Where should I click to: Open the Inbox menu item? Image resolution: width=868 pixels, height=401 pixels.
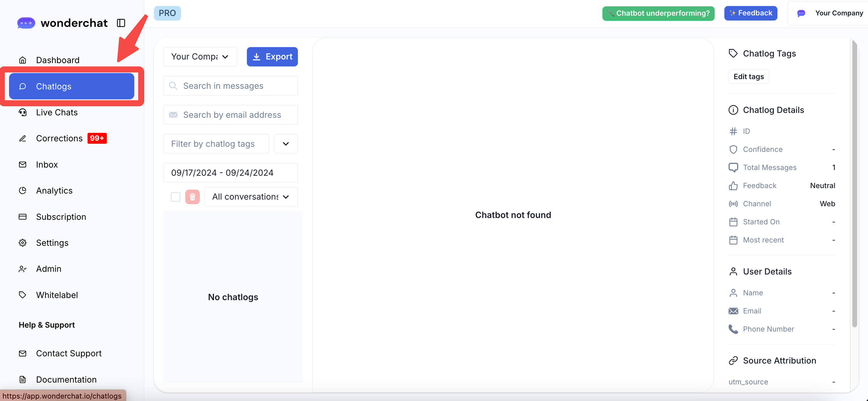click(x=47, y=165)
